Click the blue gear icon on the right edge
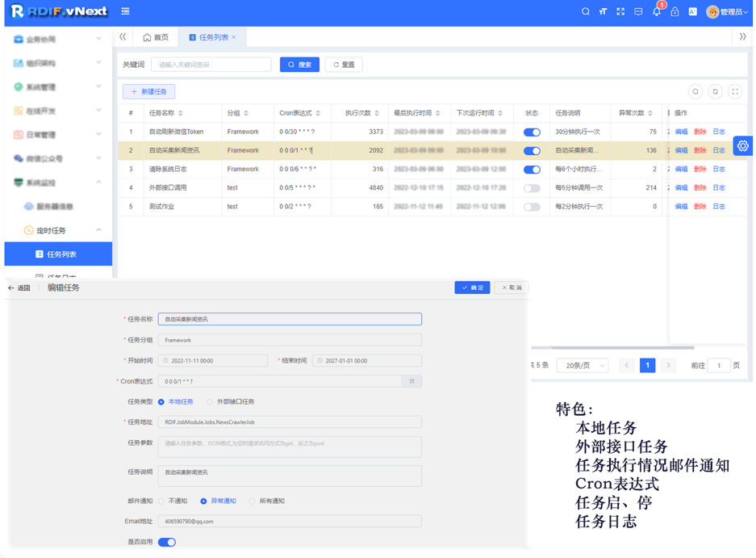The width and height of the screenshot is (756, 558). pyautogui.click(x=742, y=145)
